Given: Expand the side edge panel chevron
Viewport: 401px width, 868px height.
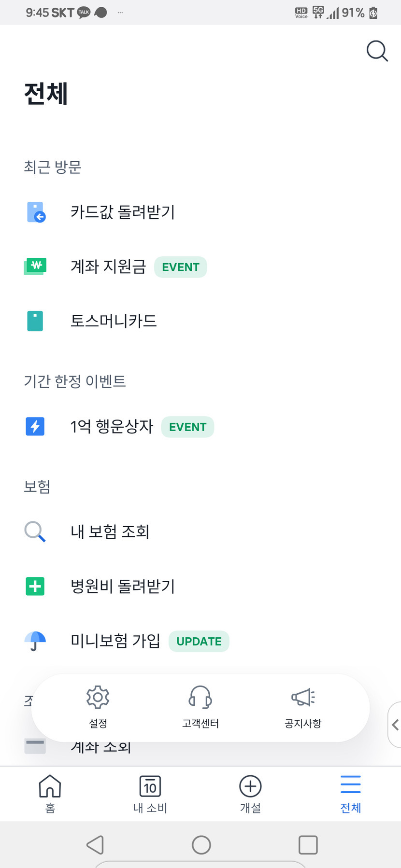Looking at the screenshot, I should [x=395, y=725].
